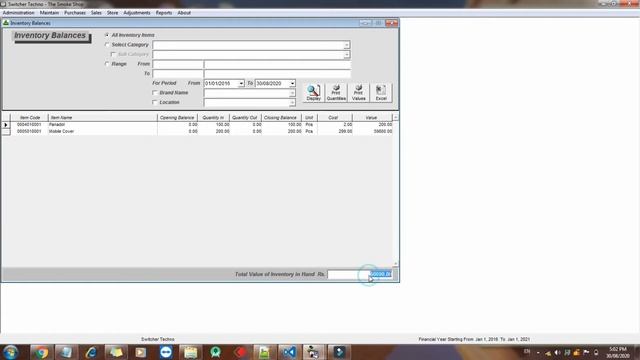Open the red AnyDesk taskbar icon
640x360 pixels.
point(240,352)
